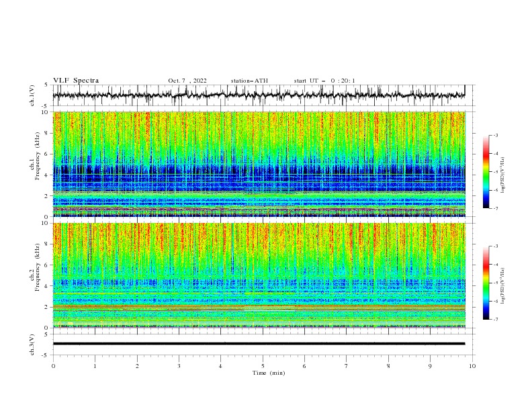Click time-axis tick label "3"
This screenshot has width=532, height=411.
[179, 366]
